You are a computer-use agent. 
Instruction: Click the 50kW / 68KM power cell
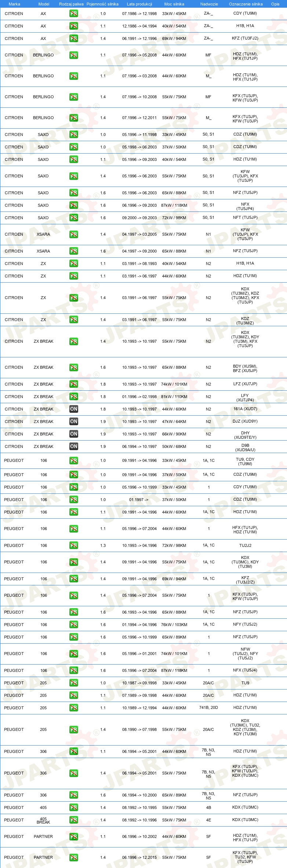[174, 446]
